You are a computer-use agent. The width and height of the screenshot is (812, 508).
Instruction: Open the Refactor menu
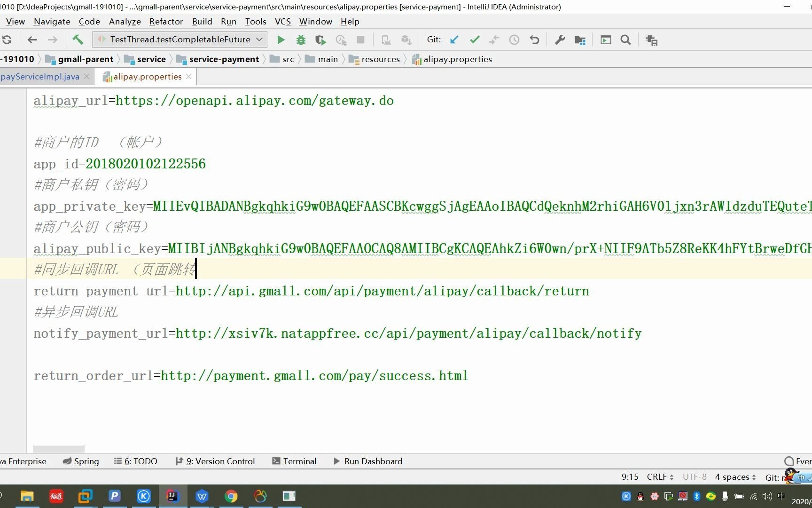pyautogui.click(x=166, y=22)
